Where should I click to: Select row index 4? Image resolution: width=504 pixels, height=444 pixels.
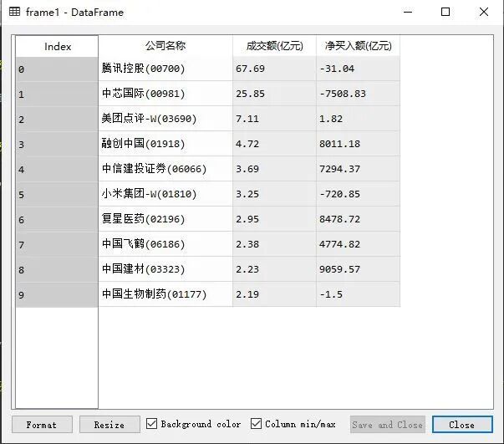[x=57, y=170]
